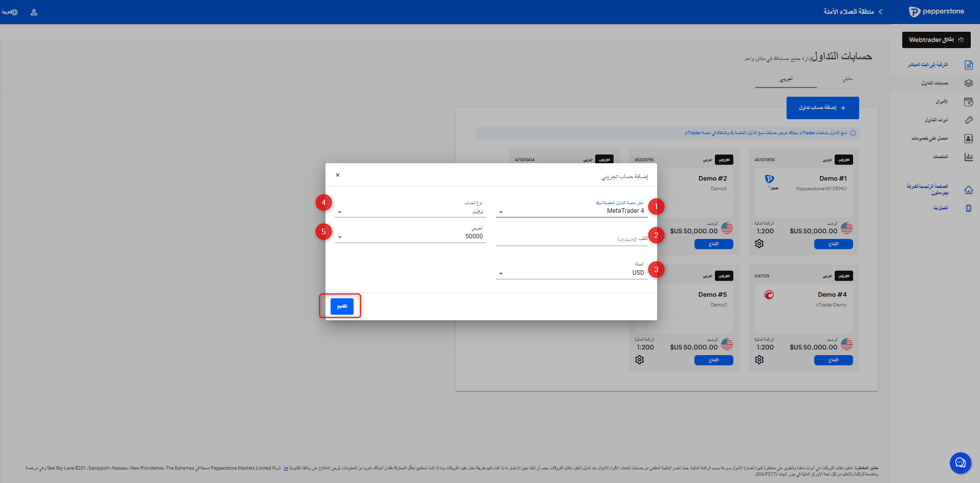980x483 pixels.
Task: Click account number 85325795
Action: 644,160
